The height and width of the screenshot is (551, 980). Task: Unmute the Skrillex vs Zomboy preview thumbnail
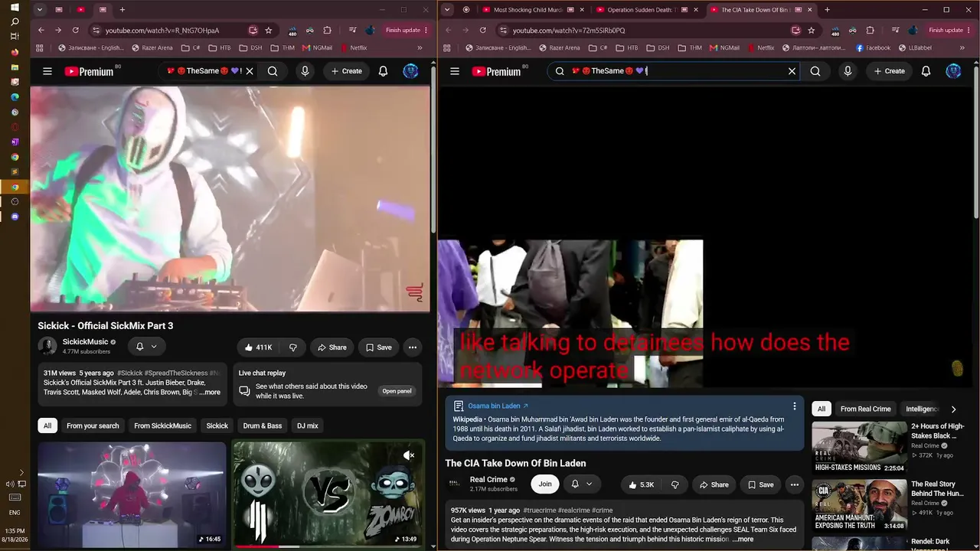pos(409,455)
